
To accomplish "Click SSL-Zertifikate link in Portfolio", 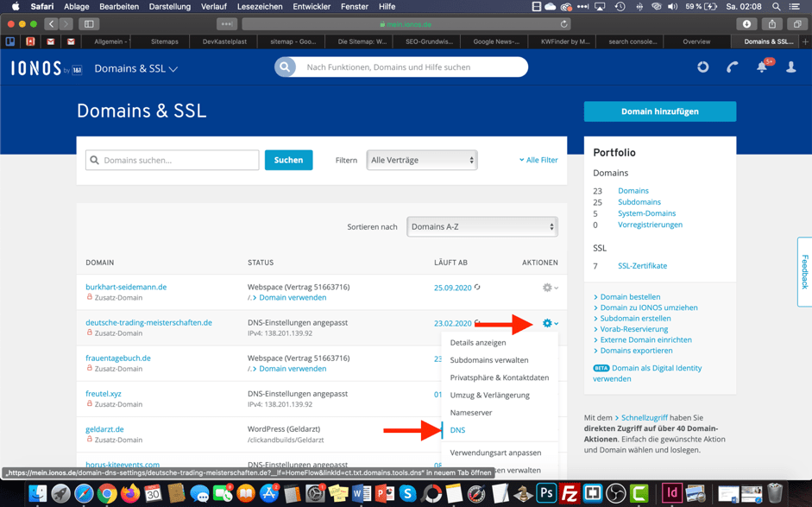I will [x=642, y=266].
